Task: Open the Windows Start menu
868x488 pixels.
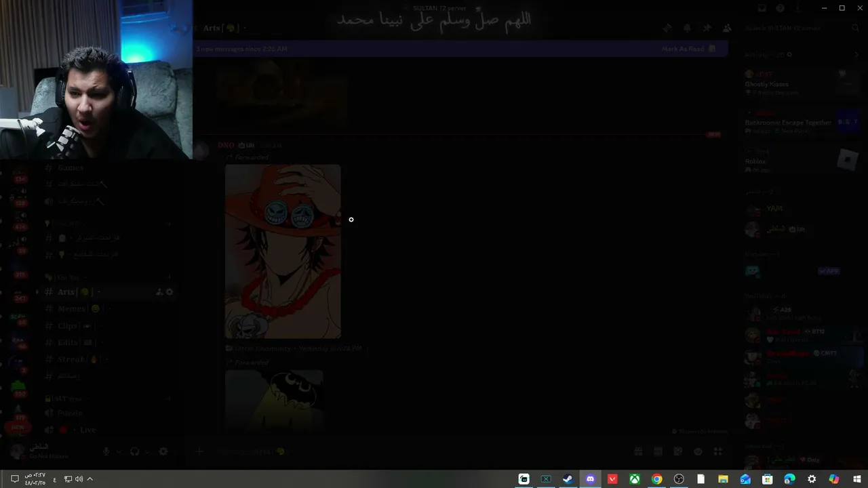Action: pyautogui.click(x=856, y=479)
